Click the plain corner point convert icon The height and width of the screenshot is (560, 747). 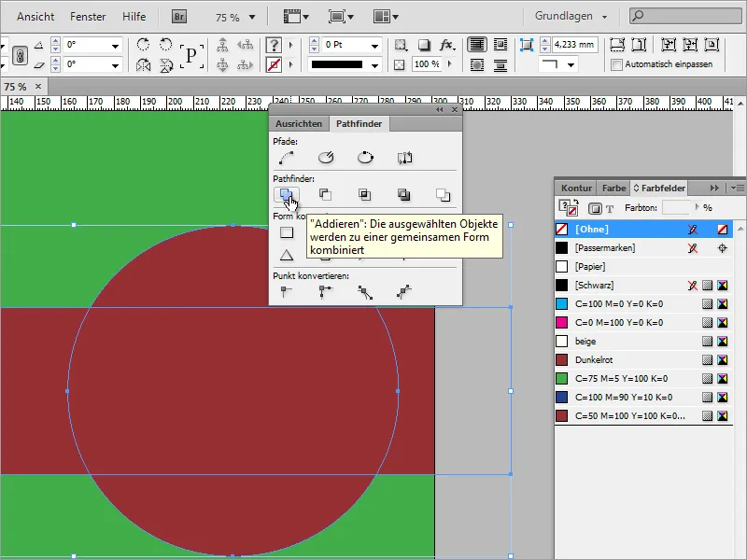click(287, 291)
